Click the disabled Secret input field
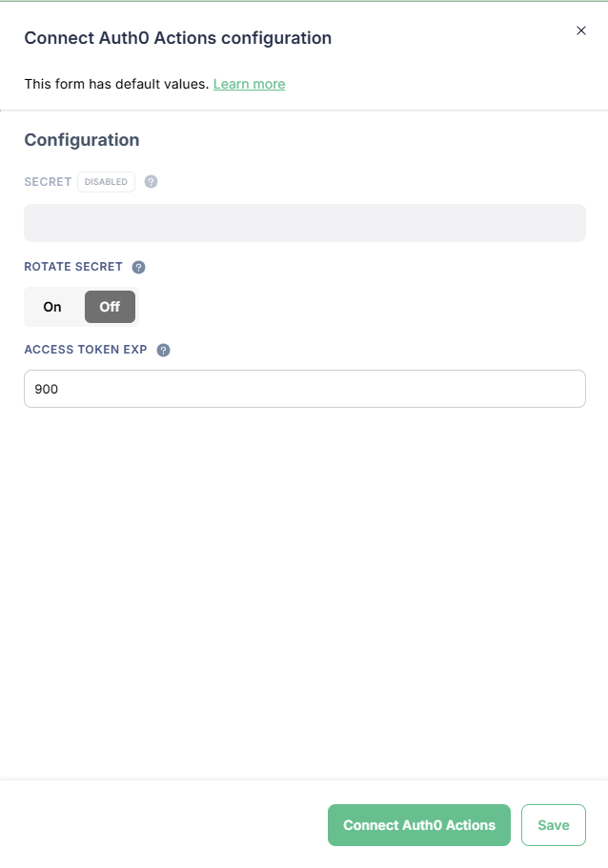Image resolution: width=608 pixels, height=868 pixels. click(305, 223)
